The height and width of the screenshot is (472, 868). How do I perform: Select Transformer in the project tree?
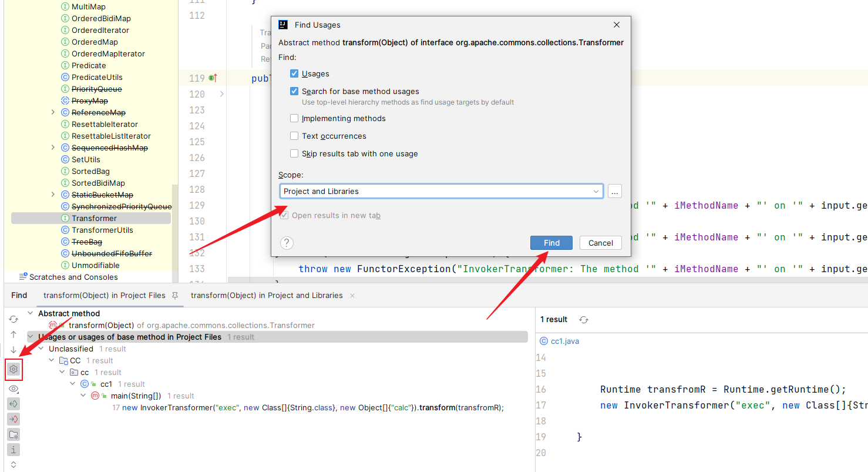coord(91,218)
